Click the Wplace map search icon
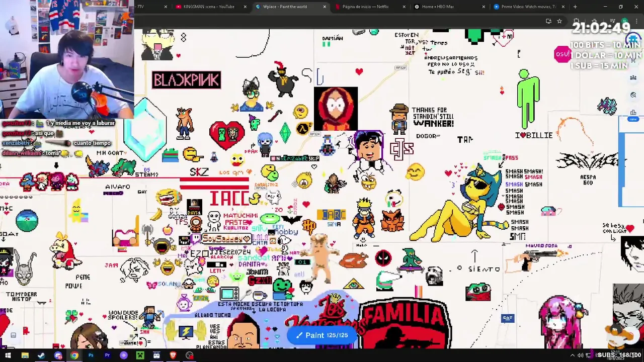The width and height of the screenshot is (644, 362). pyautogui.click(x=633, y=95)
